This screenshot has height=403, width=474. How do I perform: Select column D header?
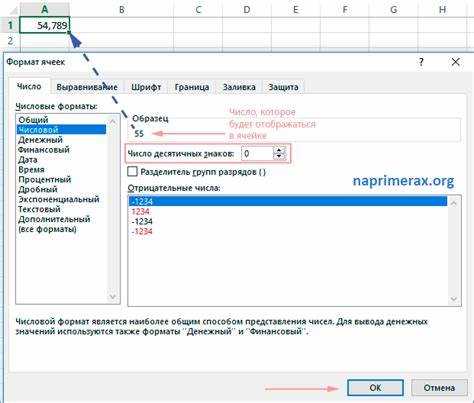(247, 9)
